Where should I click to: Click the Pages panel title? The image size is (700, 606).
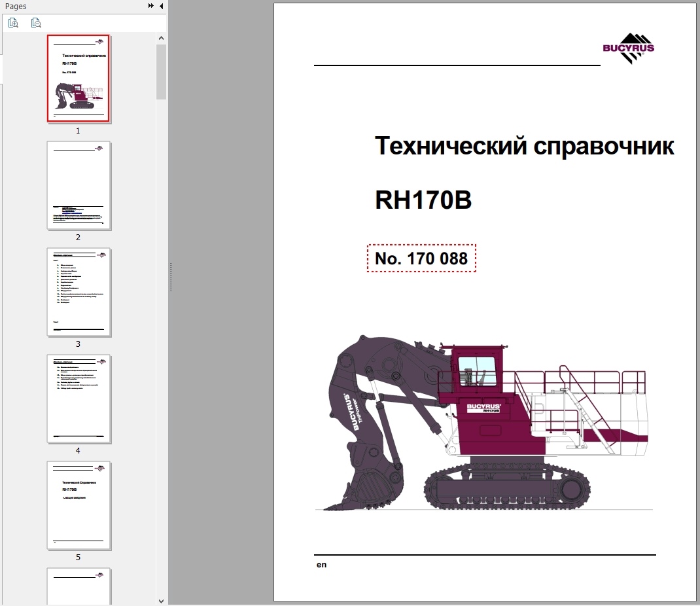coord(16,6)
